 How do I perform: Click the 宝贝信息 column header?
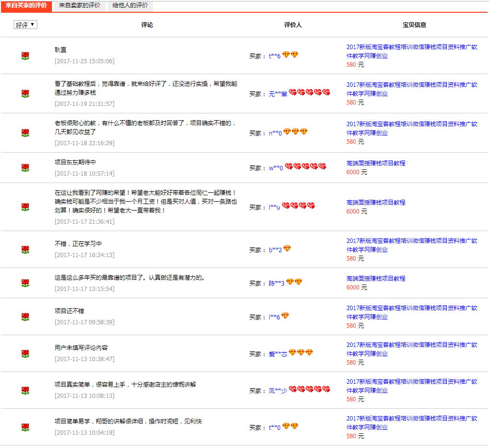414,25
